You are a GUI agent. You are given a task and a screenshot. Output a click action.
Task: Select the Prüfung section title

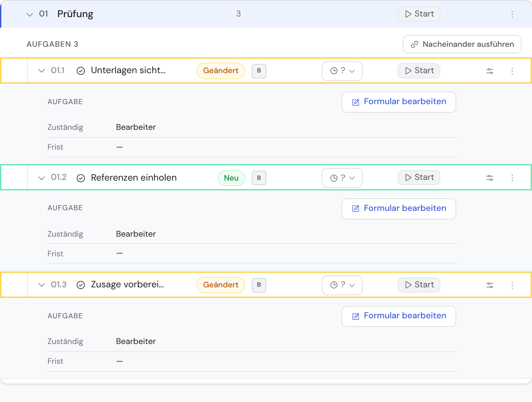tap(75, 14)
